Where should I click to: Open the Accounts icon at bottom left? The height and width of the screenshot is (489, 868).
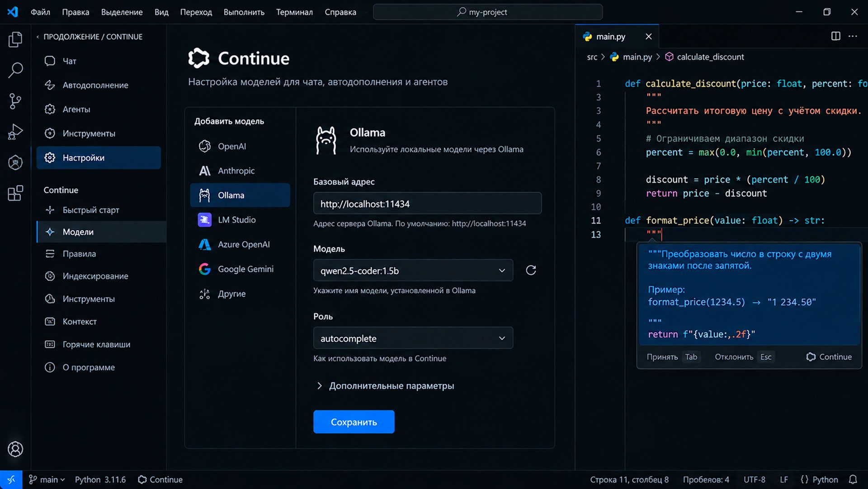click(x=15, y=449)
